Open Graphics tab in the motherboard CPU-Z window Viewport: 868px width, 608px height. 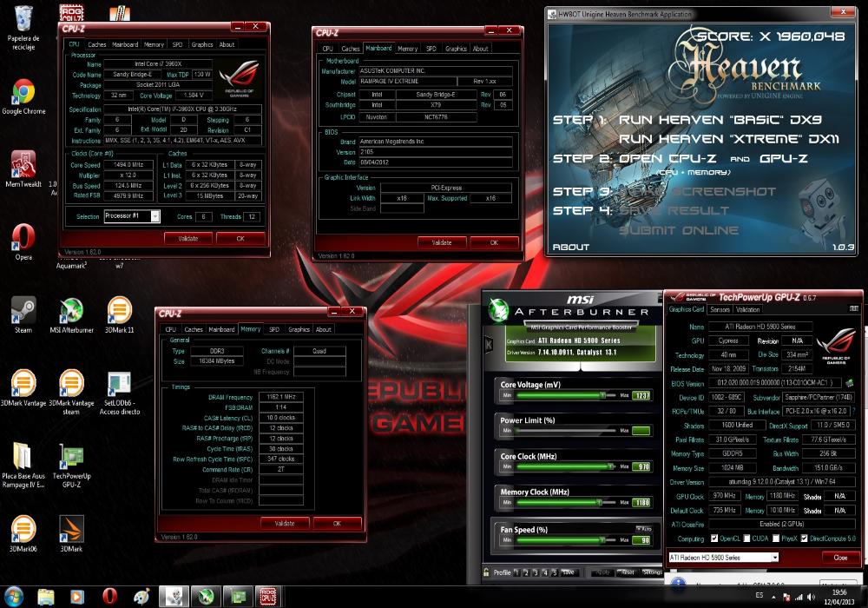point(457,48)
